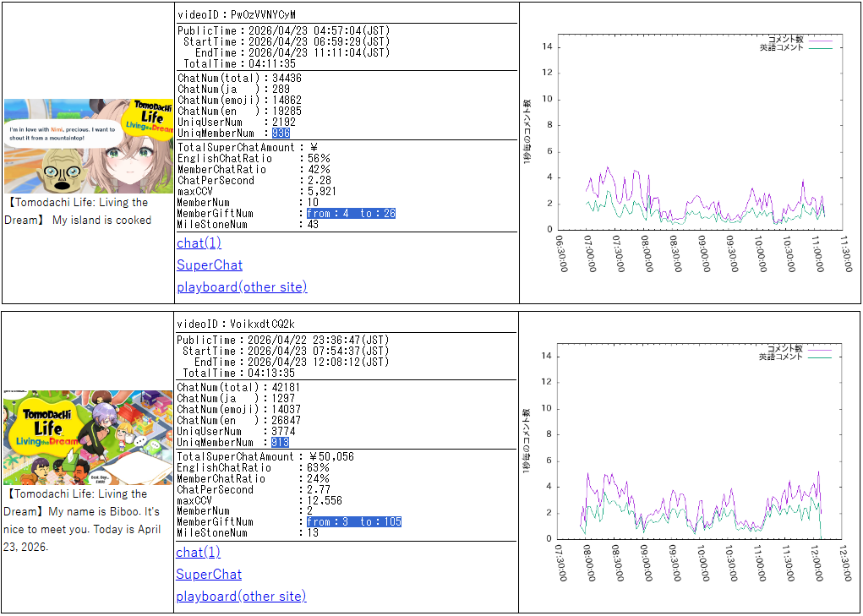Click the 'My island is cooked' title text

(x=101, y=220)
